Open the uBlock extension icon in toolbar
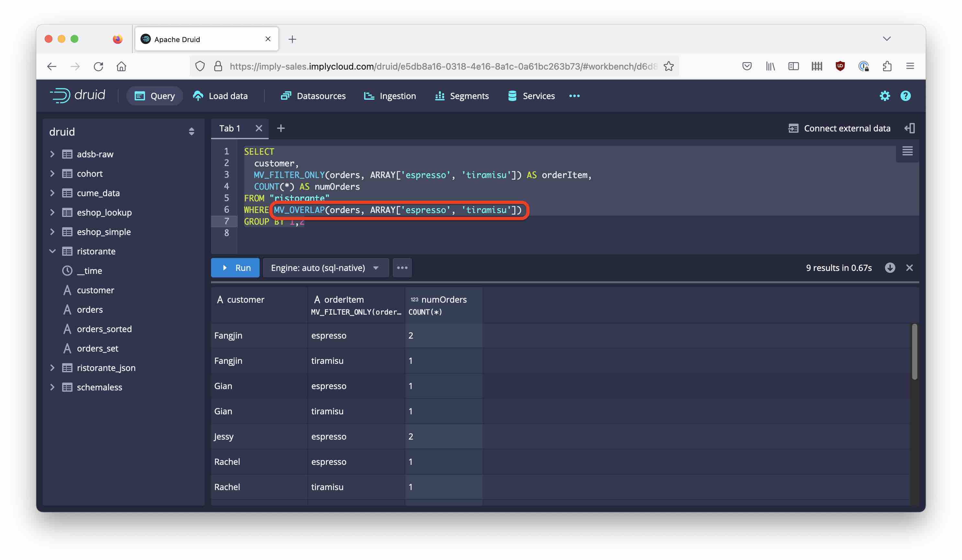The height and width of the screenshot is (560, 962). 840,66
